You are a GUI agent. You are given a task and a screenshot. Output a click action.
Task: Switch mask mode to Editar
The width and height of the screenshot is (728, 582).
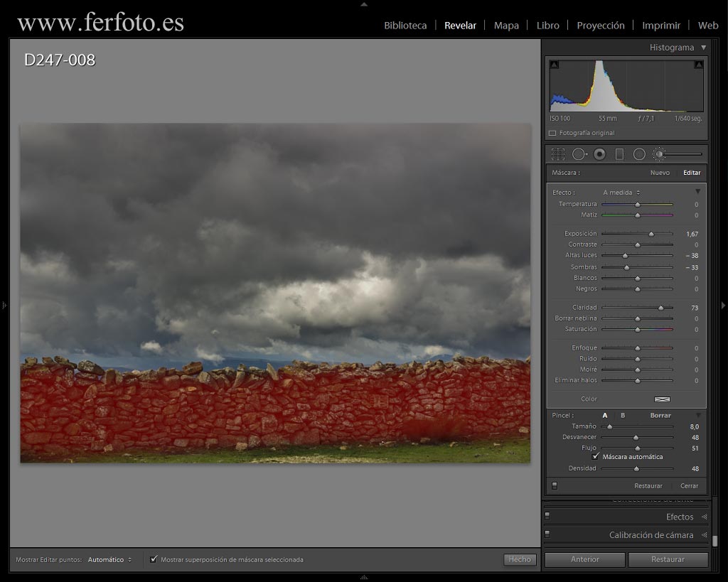pos(692,173)
